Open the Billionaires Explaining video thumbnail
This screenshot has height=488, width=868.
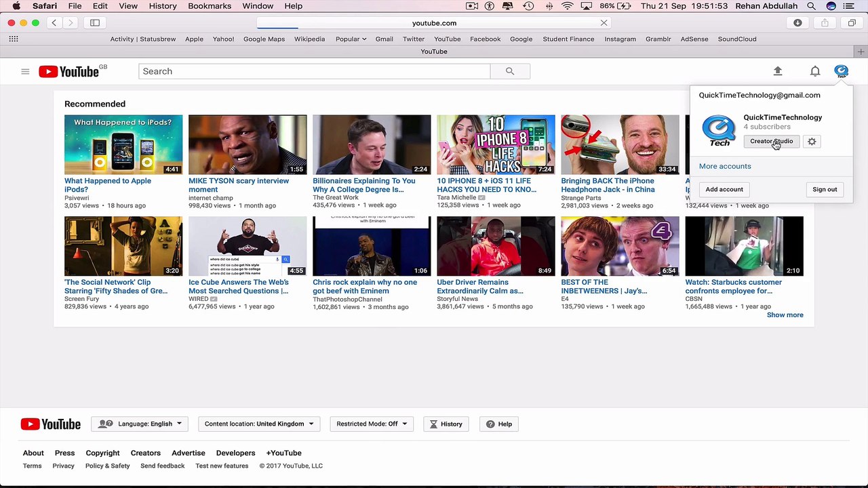click(372, 144)
